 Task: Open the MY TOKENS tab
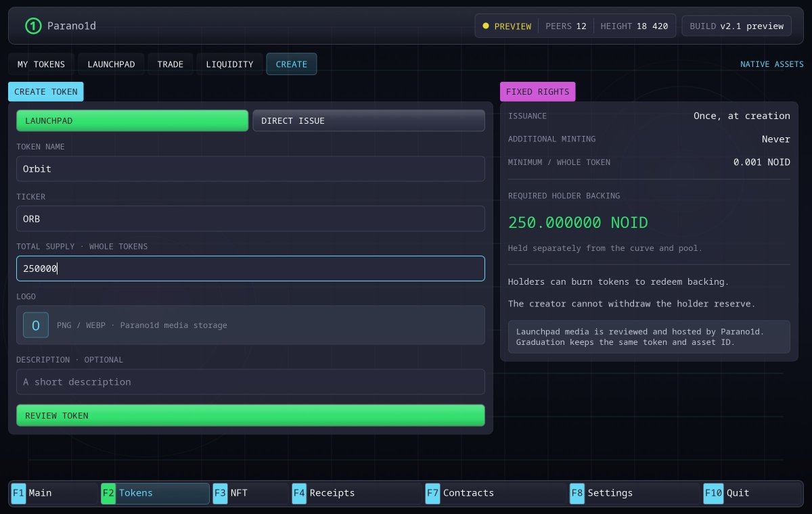click(41, 64)
